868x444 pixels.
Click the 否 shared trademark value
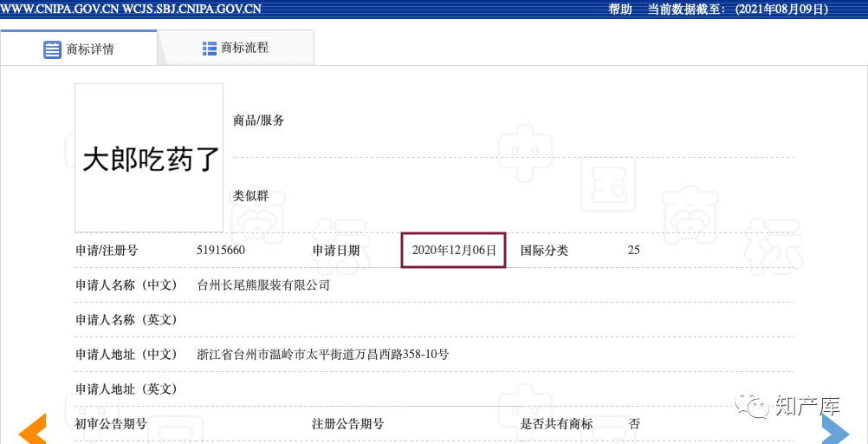click(x=634, y=424)
